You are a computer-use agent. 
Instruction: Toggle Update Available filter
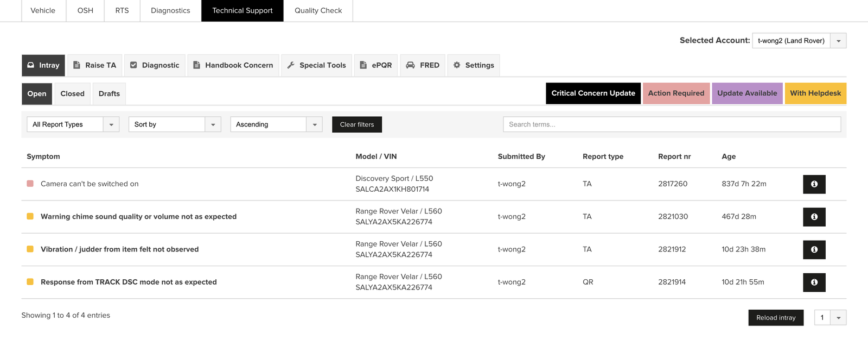click(x=747, y=93)
